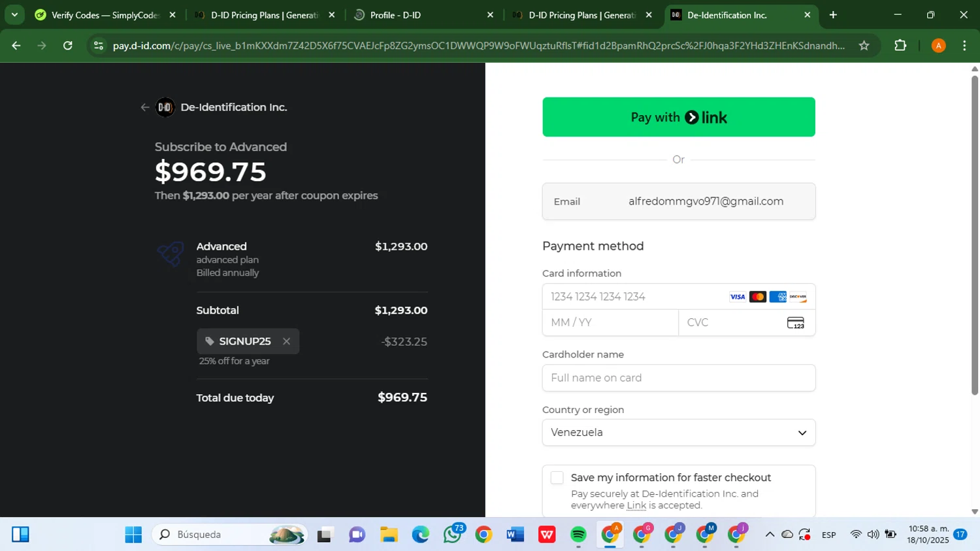Click the Subtotal $1,293.00 value
The width and height of the screenshot is (980, 551).
[x=401, y=310]
